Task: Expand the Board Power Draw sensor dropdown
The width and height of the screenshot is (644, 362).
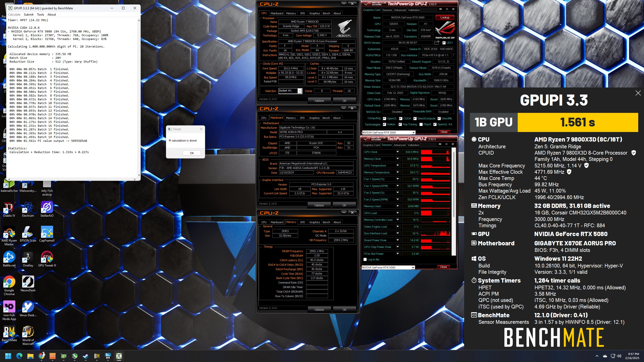Action: point(397,240)
